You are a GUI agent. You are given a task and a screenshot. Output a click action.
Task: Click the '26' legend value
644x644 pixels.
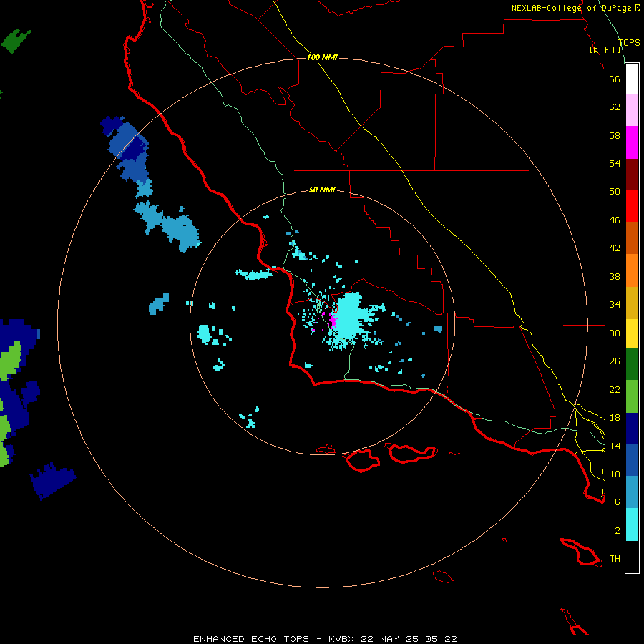615,361
